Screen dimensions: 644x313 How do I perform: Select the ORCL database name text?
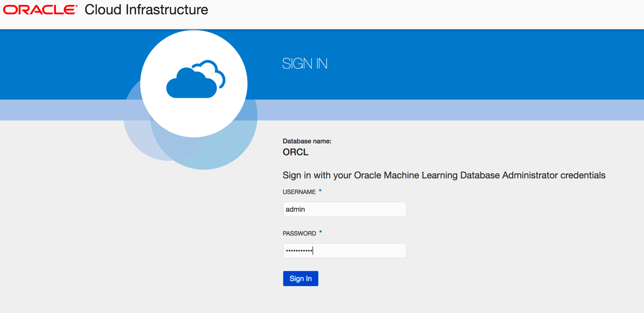tap(296, 152)
